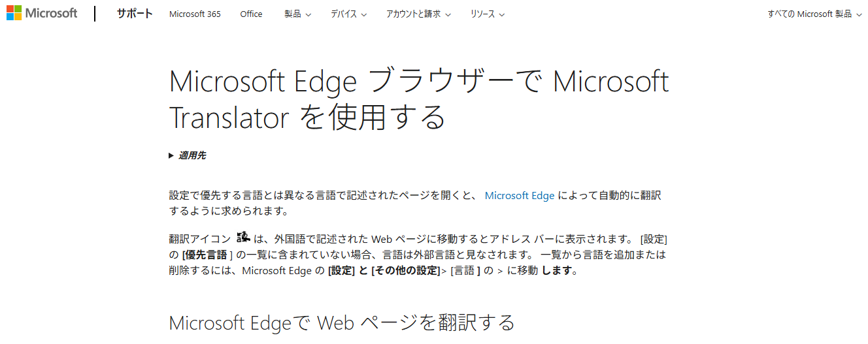This screenshot has height=344, width=868.
Task: Click the Web ページを翻訳する section heading
Action: click(342, 322)
